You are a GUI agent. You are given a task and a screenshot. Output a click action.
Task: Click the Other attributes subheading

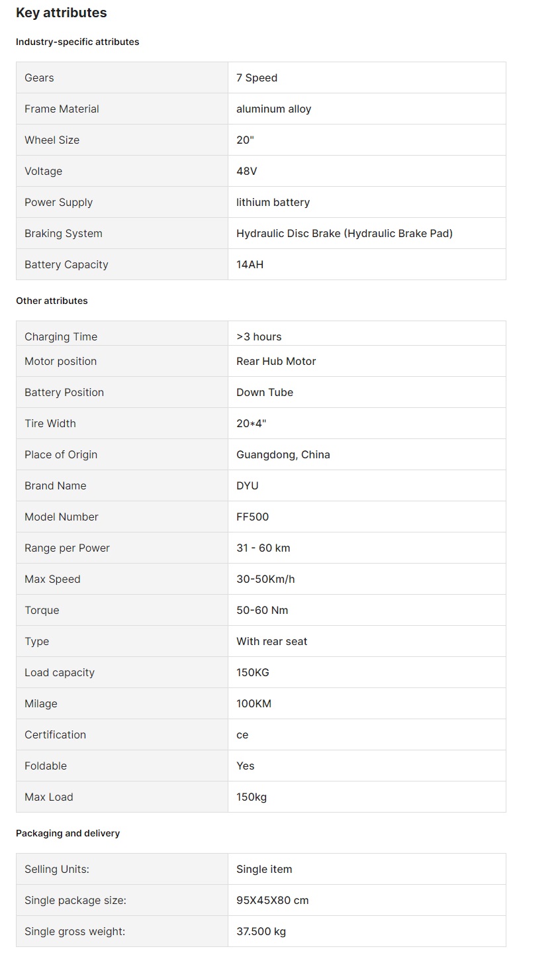pyautogui.click(x=52, y=301)
